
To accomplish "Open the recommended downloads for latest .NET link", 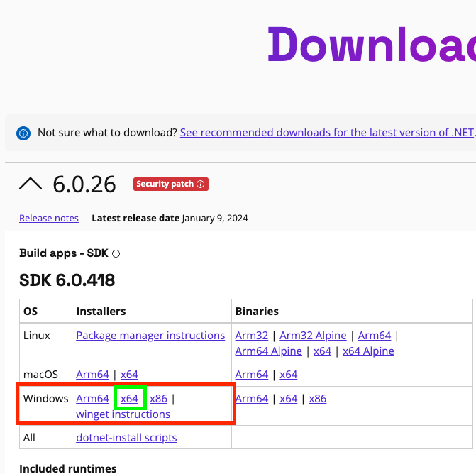I will pos(326,133).
